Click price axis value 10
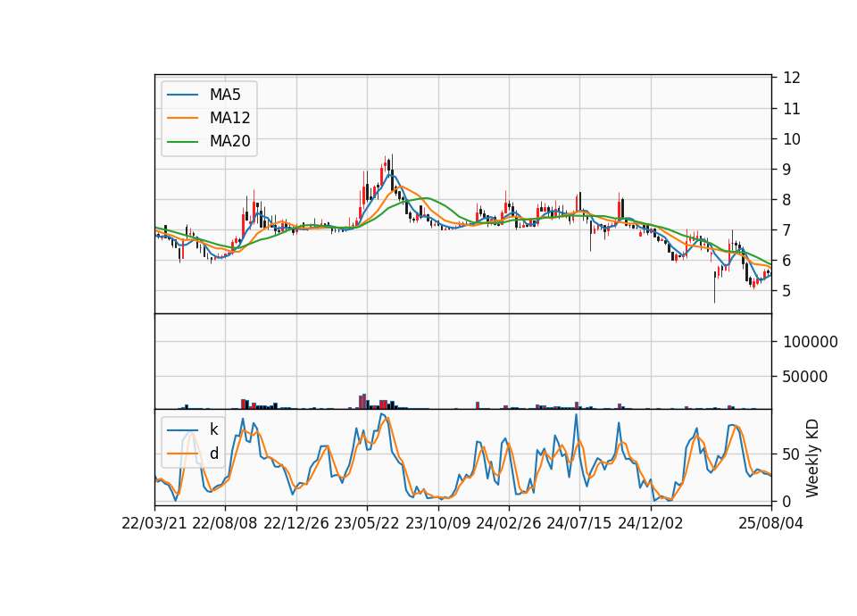This screenshot has height=616, width=857. [792, 139]
